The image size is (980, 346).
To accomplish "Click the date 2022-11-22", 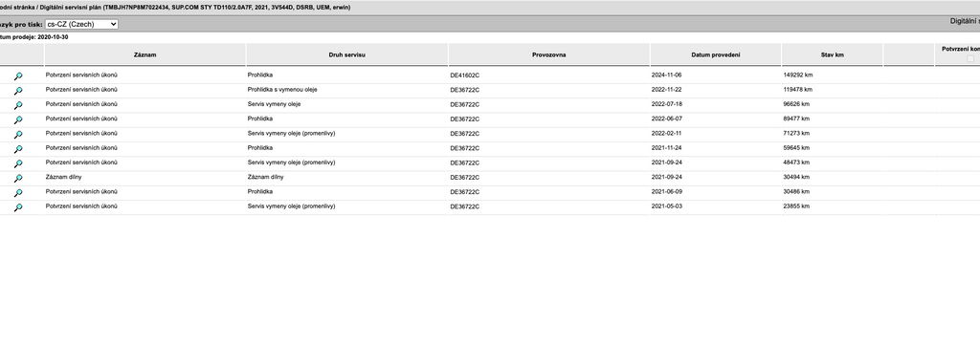I will click(667, 89).
